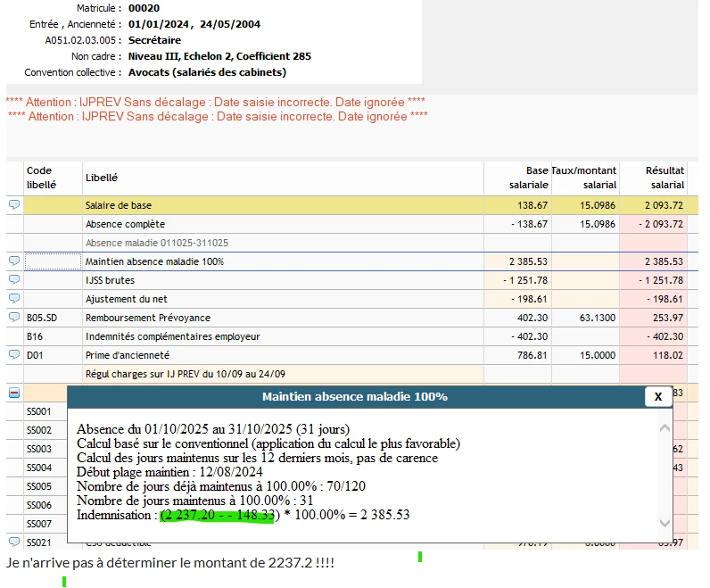Viewport: 710px width, 588px height.
Task: Select the Ajustement du net label
Action: pos(127,299)
